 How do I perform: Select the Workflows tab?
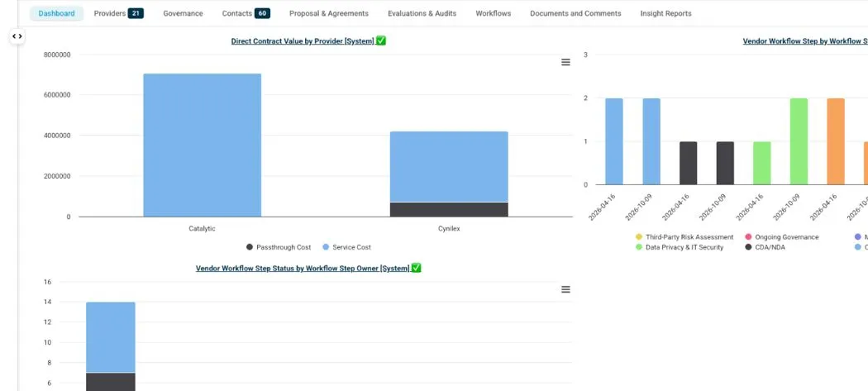(494, 13)
